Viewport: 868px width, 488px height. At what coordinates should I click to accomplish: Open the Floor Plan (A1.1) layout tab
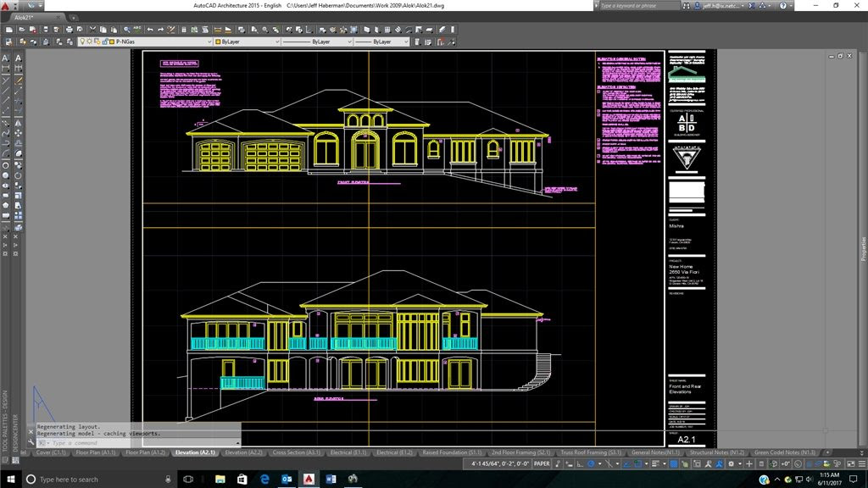point(97,452)
